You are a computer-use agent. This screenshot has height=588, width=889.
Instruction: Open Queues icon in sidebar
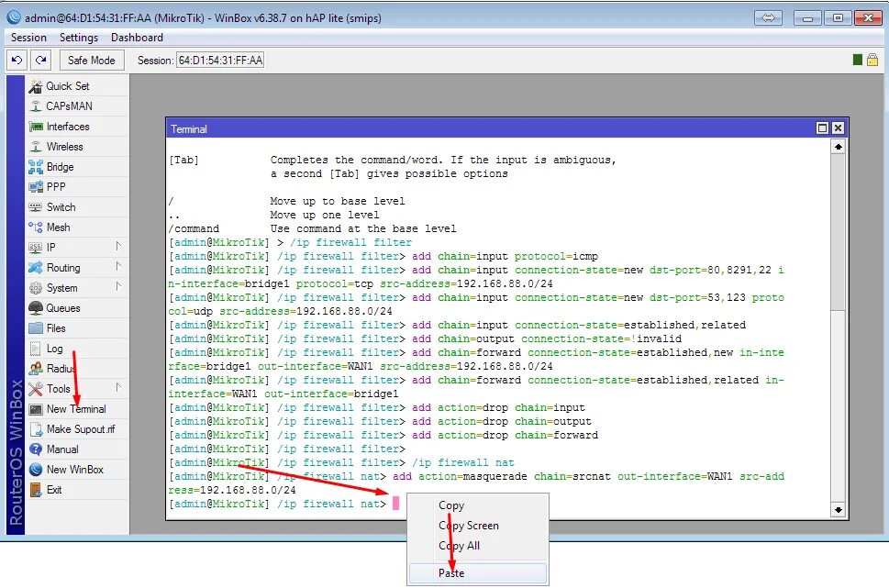coord(36,308)
